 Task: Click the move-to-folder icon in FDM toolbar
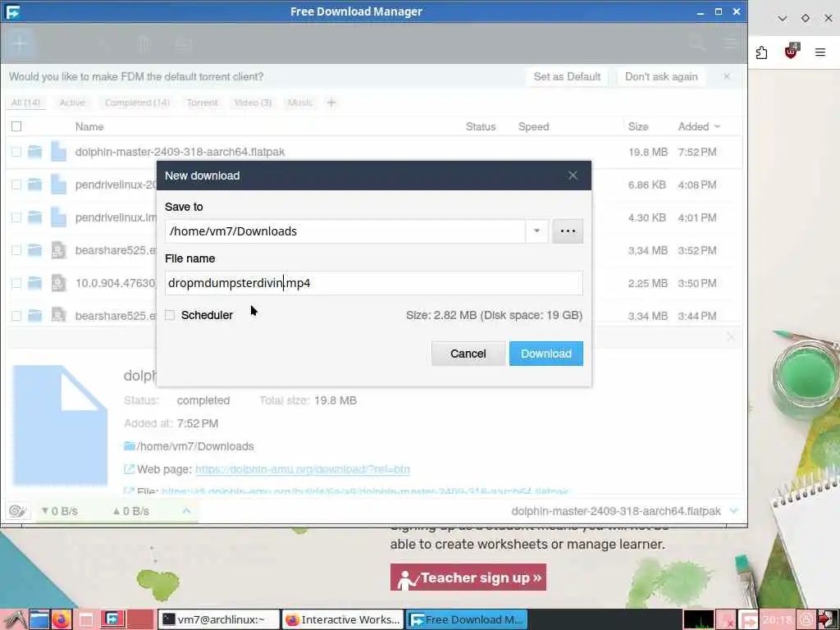tap(183, 44)
